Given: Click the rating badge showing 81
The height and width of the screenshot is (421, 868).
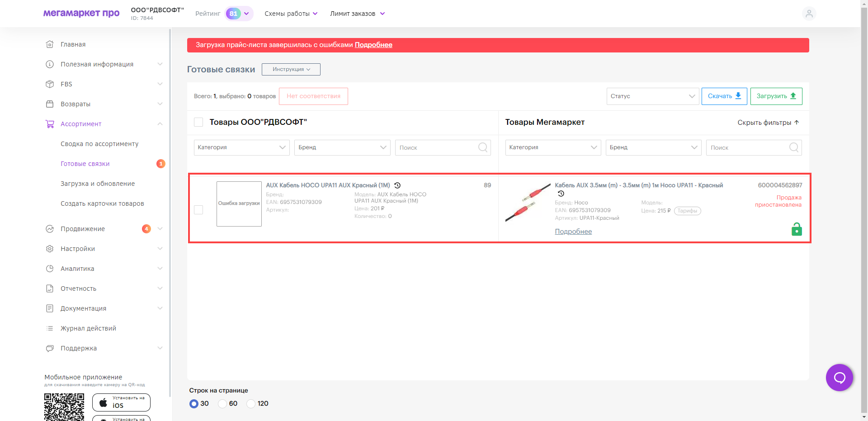Looking at the screenshot, I should (233, 14).
